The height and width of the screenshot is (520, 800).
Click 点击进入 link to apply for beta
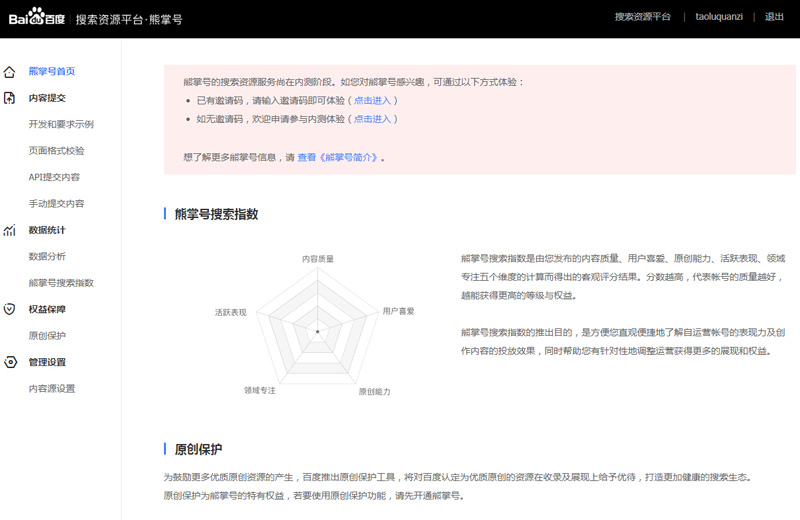[373, 119]
